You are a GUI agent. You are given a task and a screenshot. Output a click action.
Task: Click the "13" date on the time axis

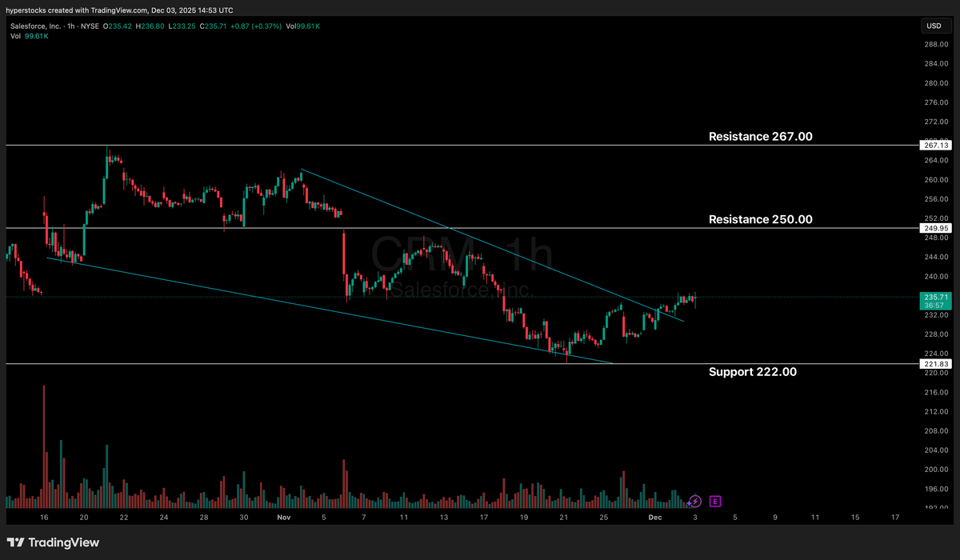click(444, 518)
